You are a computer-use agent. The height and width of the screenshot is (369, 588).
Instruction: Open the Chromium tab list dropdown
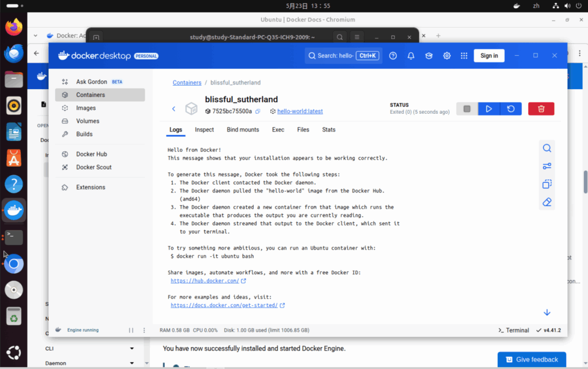[x=35, y=36]
